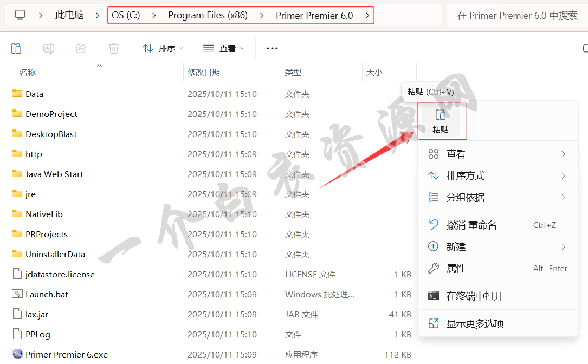The width and height of the screenshot is (588, 364).
Task: Select 在终端中打开 in the context menu
Action: click(x=475, y=296)
